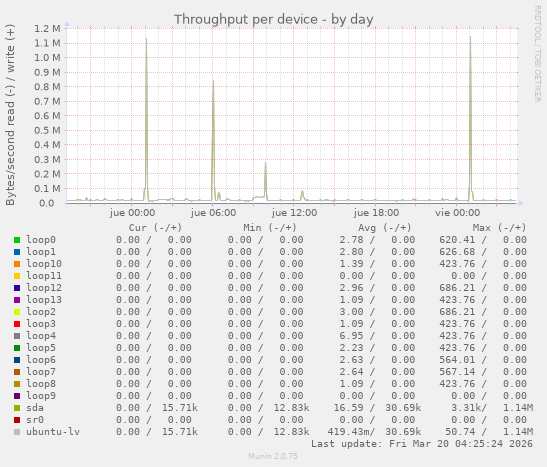Select the loop12 legend label
The width and height of the screenshot is (547, 467).
pos(44,287)
